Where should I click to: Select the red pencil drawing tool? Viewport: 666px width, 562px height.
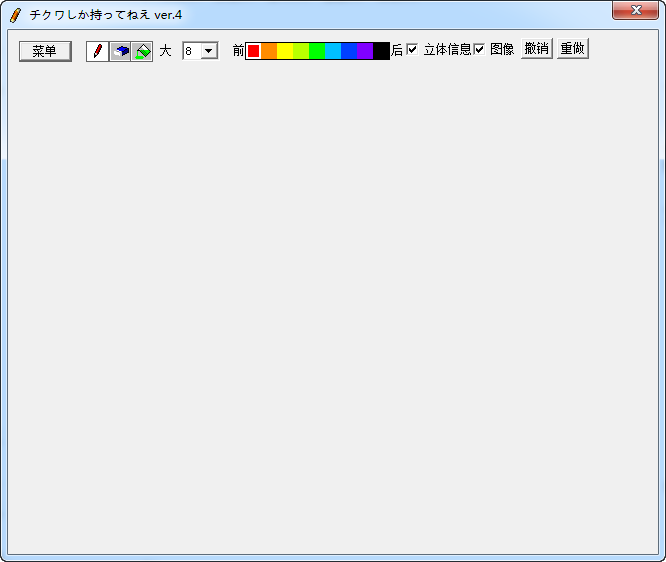[98, 51]
